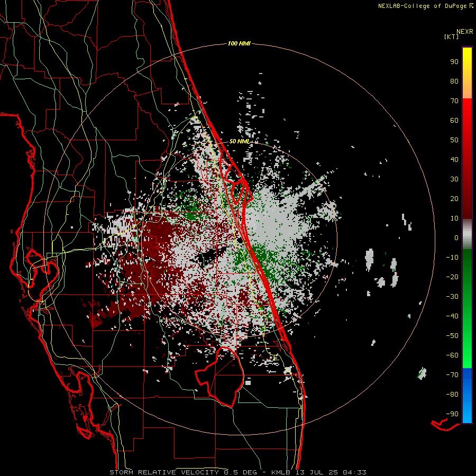Click the 04:33 timestamp in caption
The image size is (476, 476).
point(354,472)
